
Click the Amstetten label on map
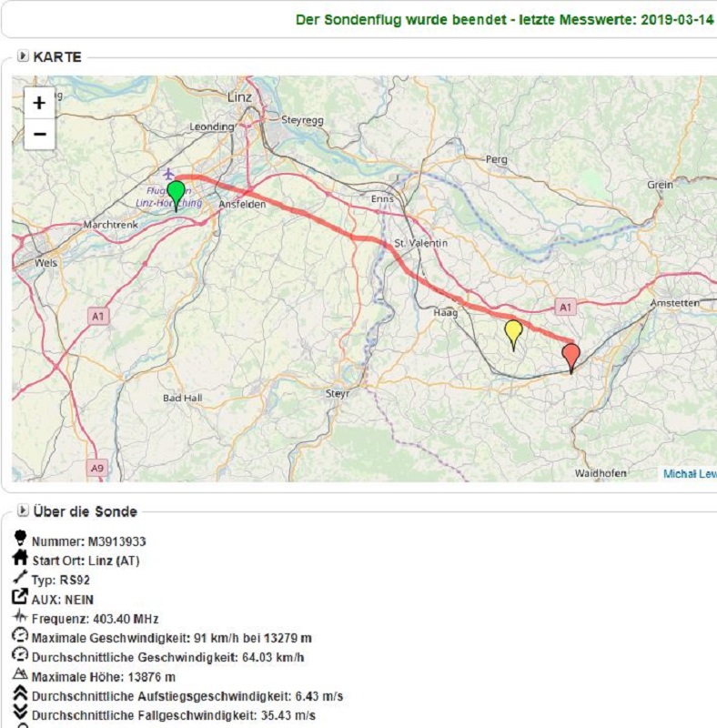coord(674,303)
